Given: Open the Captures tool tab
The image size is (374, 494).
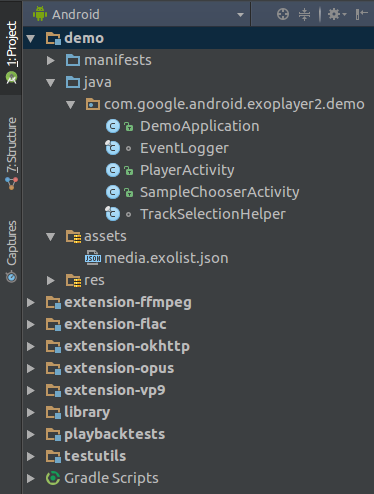Looking at the screenshot, I should pos(11,251).
